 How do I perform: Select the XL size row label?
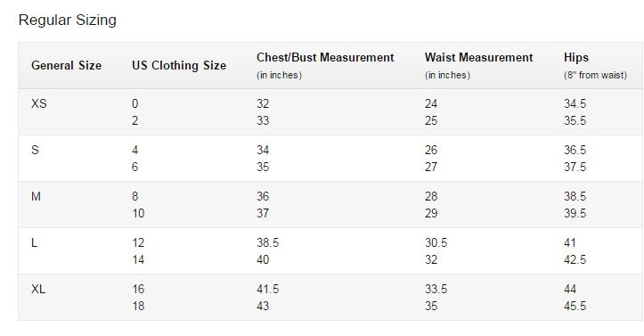click(x=38, y=289)
